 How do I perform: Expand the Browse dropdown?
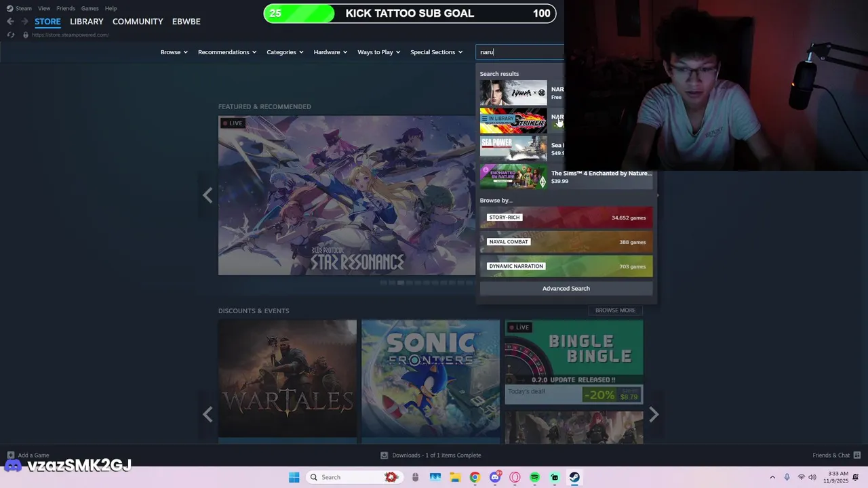pyautogui.click(x=174, y=52)
